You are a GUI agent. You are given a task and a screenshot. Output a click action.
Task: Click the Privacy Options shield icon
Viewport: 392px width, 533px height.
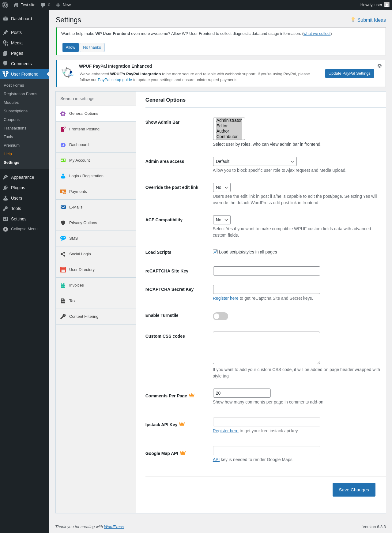tap(63, 223)
